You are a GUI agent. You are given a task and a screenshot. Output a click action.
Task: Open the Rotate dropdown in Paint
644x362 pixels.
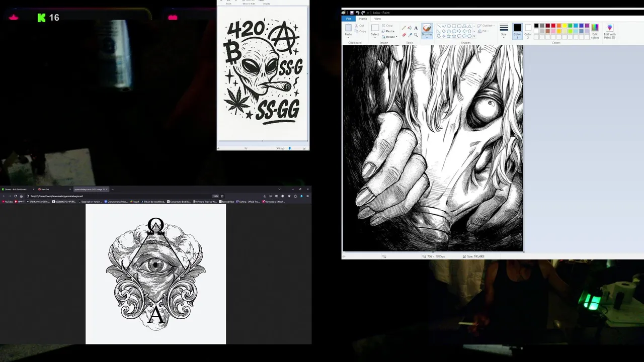tap(389, 37)
